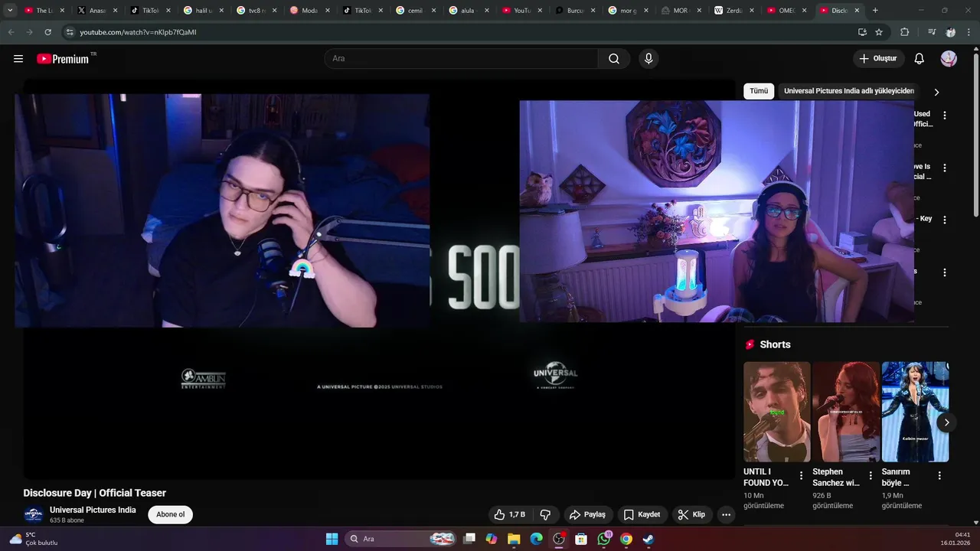Open options for 'Used' suggested video
The height and width of the screenshot is (551, 980).
(944, 116)
